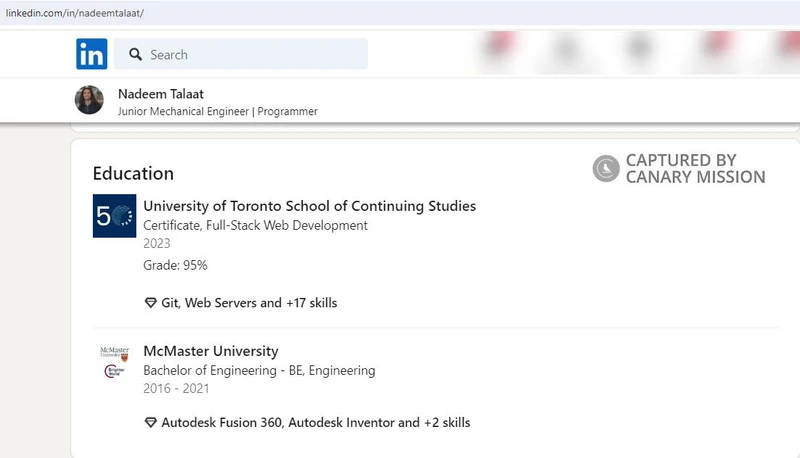Click the browser URL linkedin.com/in/nadeemtalaat/
Image resolution: width=800 pixels, height=458 pixels.
coord(74,13)
